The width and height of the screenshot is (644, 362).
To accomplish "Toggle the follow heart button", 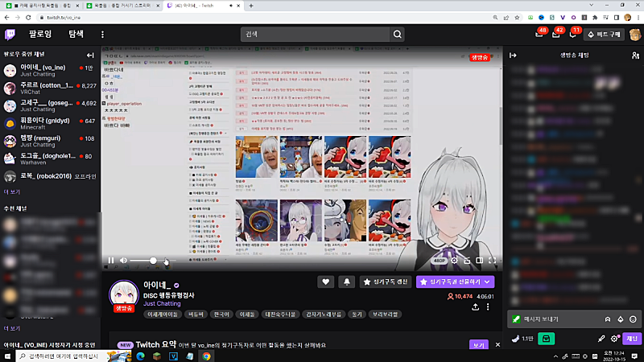I will pos(325,282).
